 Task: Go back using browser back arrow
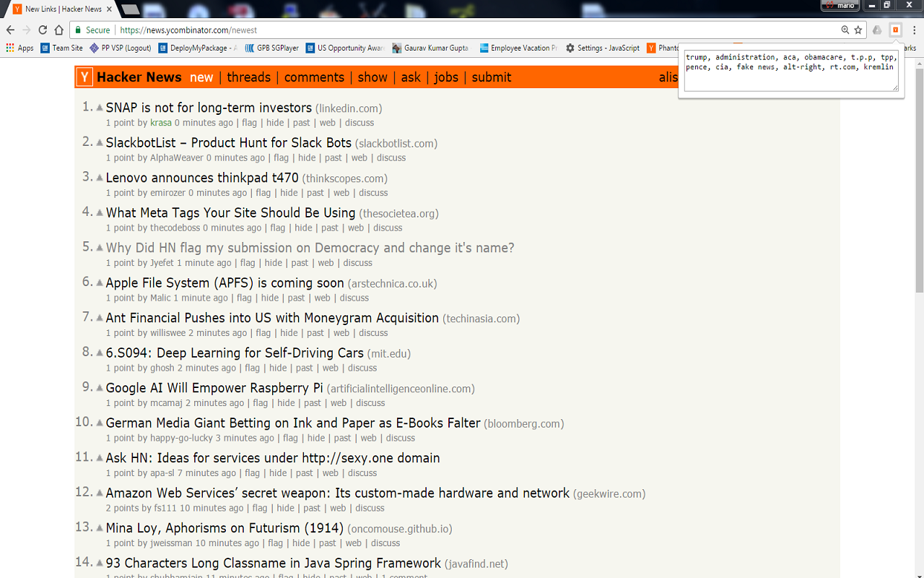coord(10,30)
